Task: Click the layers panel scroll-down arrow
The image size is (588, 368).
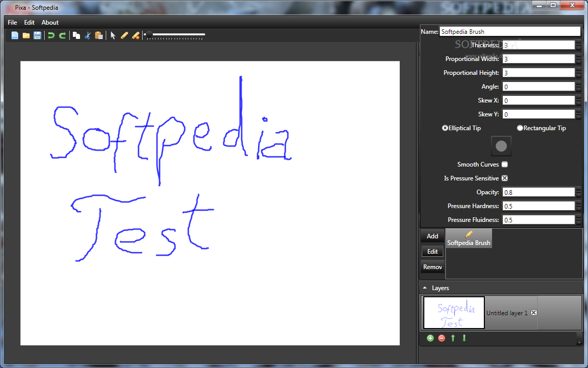Action: pos(579,342)
